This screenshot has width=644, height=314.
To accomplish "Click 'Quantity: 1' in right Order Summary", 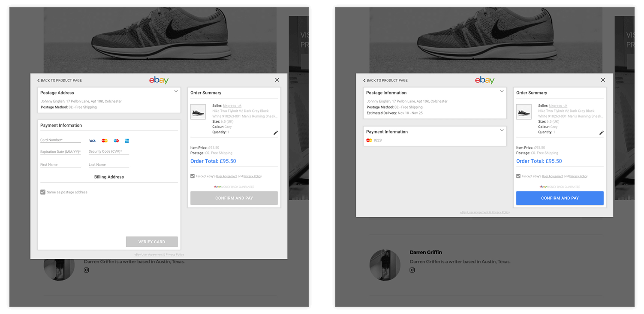I will tap(547, 132).
